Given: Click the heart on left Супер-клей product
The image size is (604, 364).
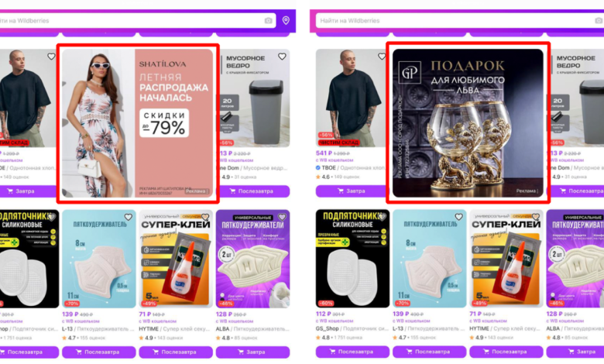Looking at the screenshot, I should pos(205,218).
